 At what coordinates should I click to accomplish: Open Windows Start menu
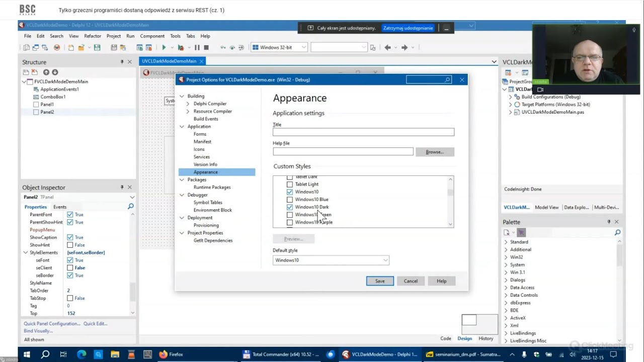[x=27, y=354]
